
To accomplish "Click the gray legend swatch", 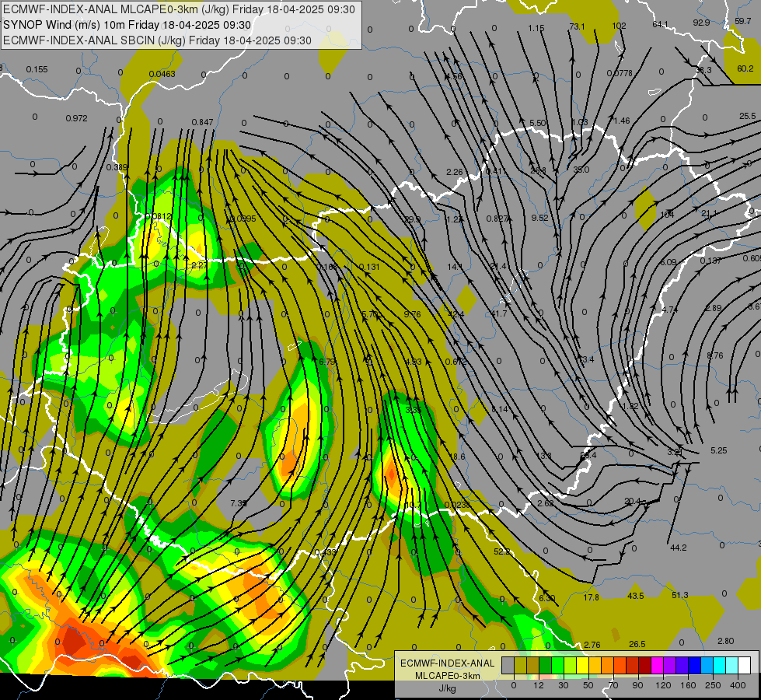I will (508, 666).
